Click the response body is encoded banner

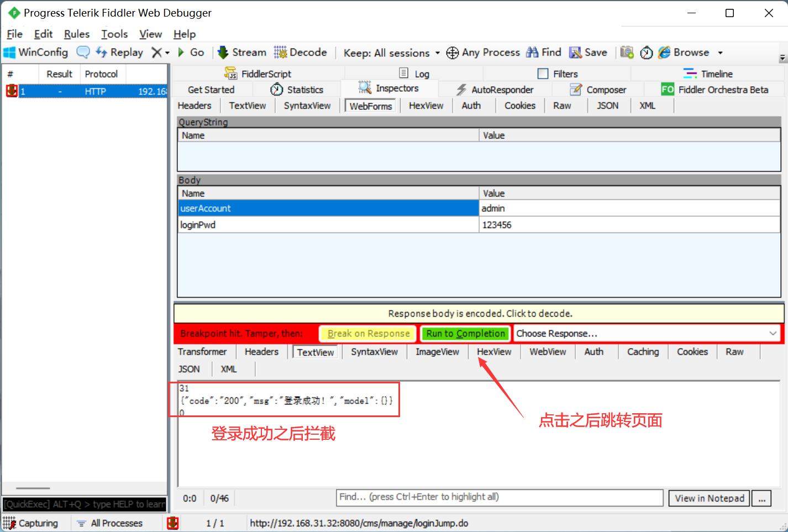479,314
